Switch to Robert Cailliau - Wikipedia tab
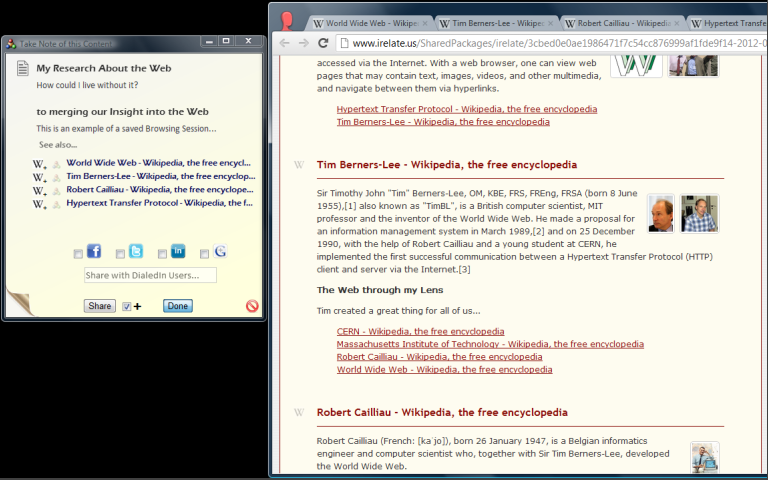 click(623, 23)
